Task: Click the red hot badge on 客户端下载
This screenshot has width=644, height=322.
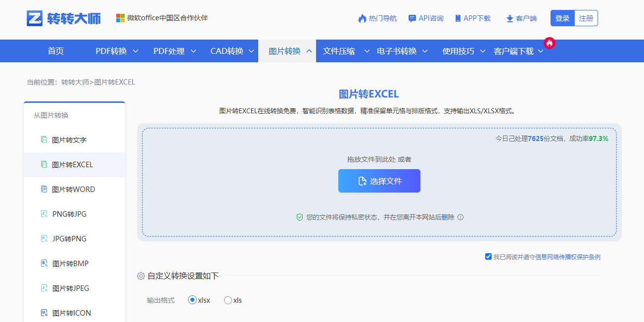Action: (550, 43)
